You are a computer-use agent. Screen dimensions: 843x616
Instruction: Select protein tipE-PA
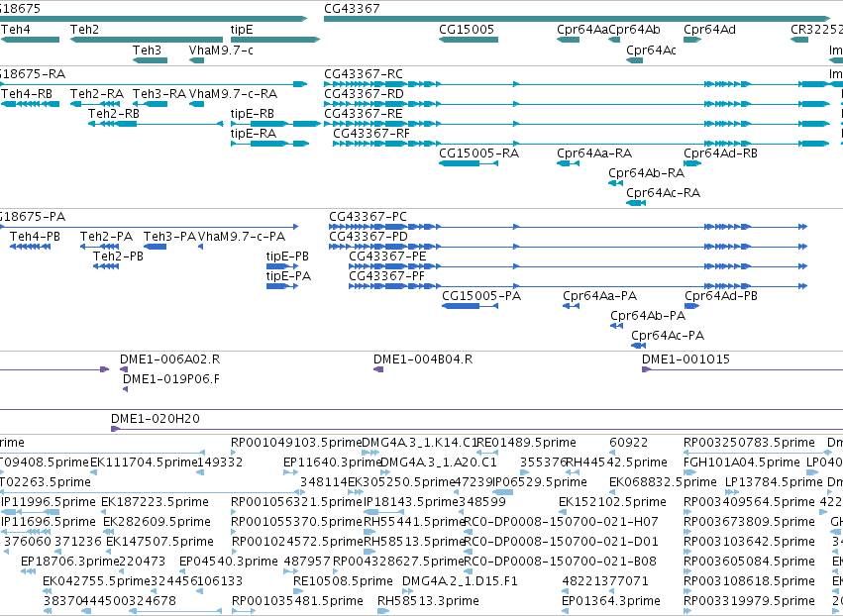point(282,286)
